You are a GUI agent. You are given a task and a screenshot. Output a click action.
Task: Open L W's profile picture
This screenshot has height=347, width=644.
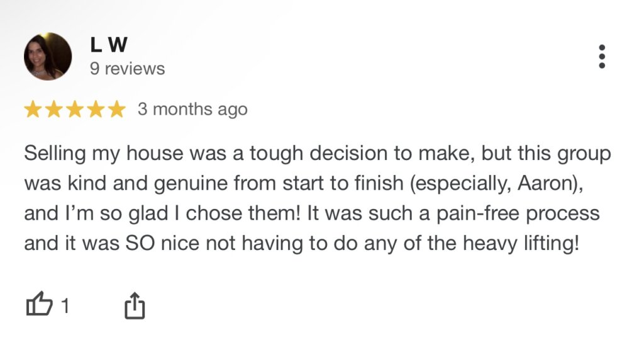(x=48, y=56)
